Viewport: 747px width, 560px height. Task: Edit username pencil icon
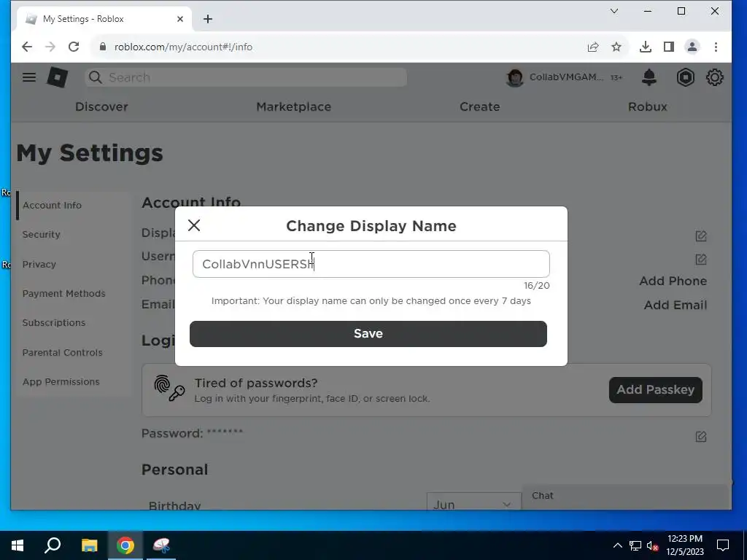701,259
